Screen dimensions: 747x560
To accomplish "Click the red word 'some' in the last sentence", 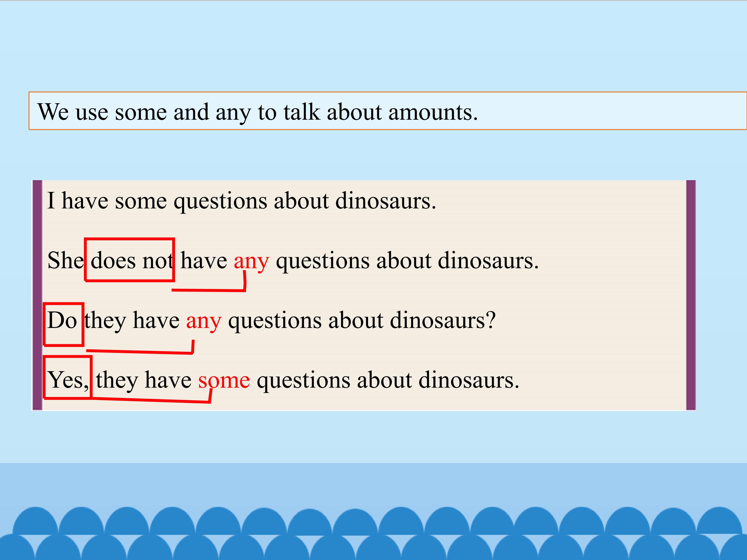I will point(224,380).
